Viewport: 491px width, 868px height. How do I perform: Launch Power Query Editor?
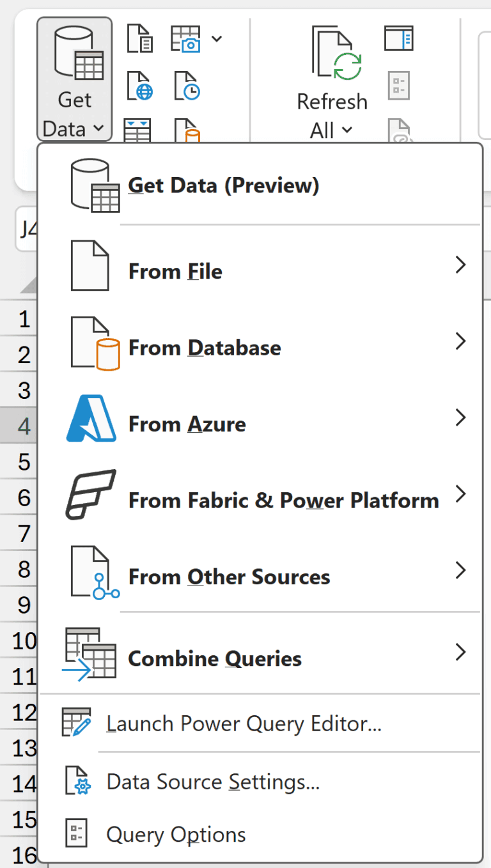pyautogui.click(x=244, y=724)
